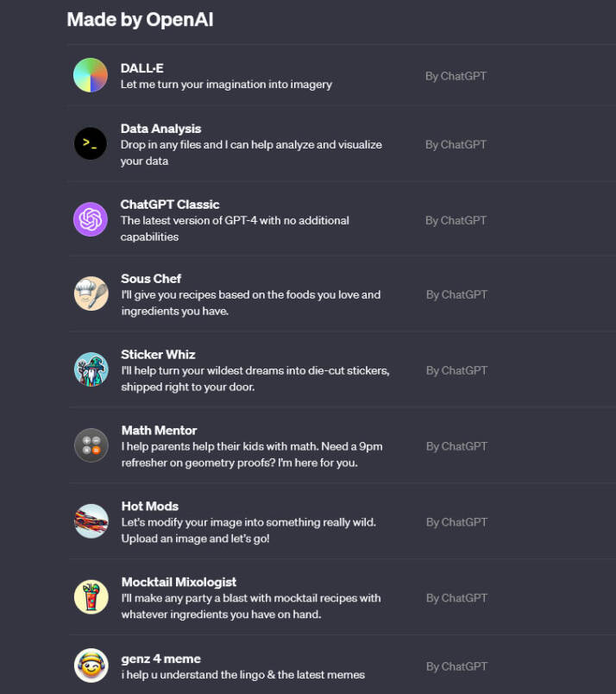Viewport: 616px width, 694px height.
Task: Open Math Mentor by its title
Action: click(159, 431)
